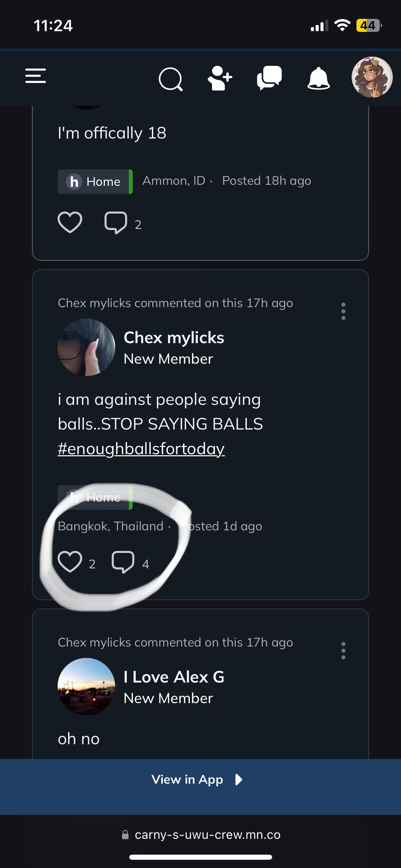401x868 pixels.
Task: Open the chat messages icon
Action: click(269, 78)
